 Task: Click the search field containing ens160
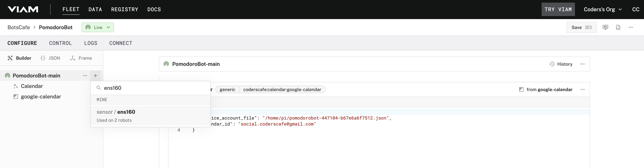[x=151, y=88]
